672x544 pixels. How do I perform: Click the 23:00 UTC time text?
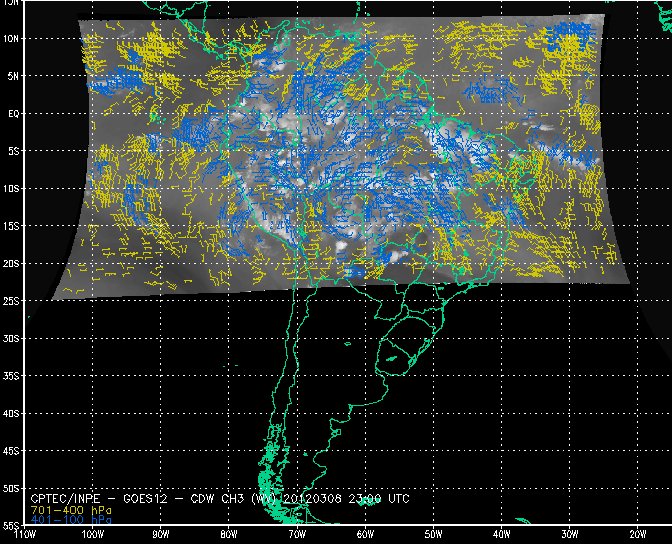379,499
